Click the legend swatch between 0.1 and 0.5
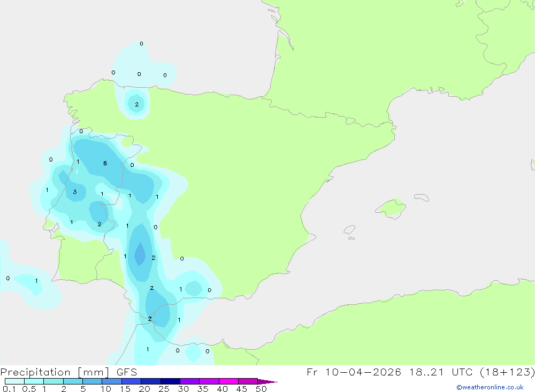The image size is (535, 392). (14, 381)
